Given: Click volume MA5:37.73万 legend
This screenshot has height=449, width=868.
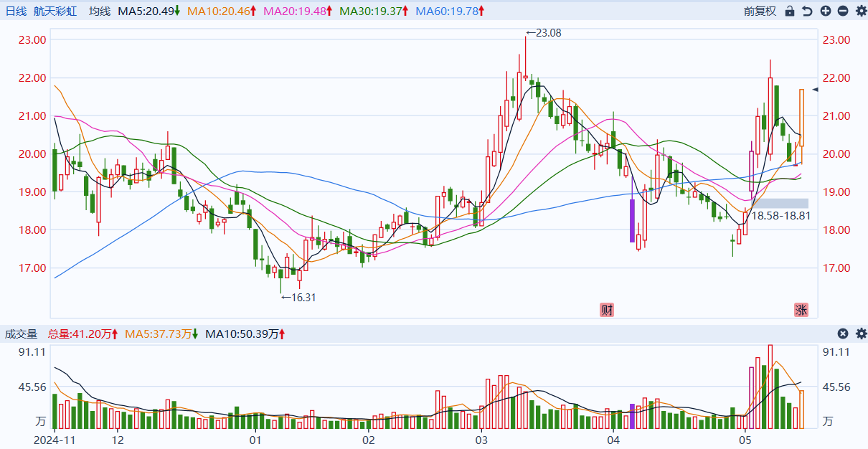Looking at the screenshot, I should pos(162,334).
